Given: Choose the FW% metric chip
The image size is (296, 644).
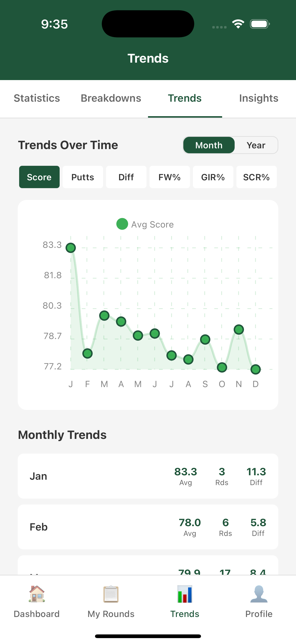Looking at the screenshot, I should tap(170, 177).
